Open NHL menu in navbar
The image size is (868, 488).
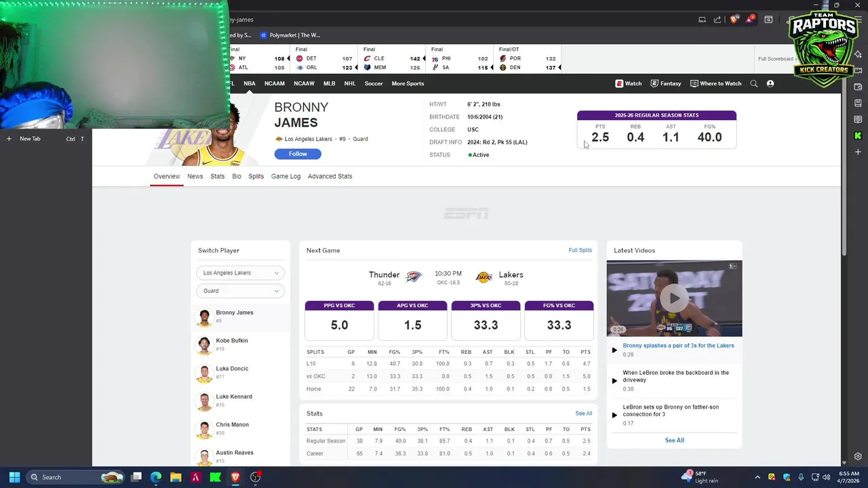(350, 83)
